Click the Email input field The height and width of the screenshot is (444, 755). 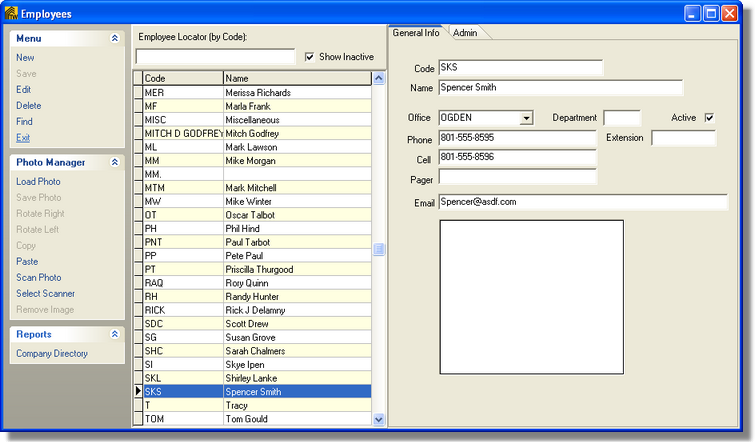(582, 202)
